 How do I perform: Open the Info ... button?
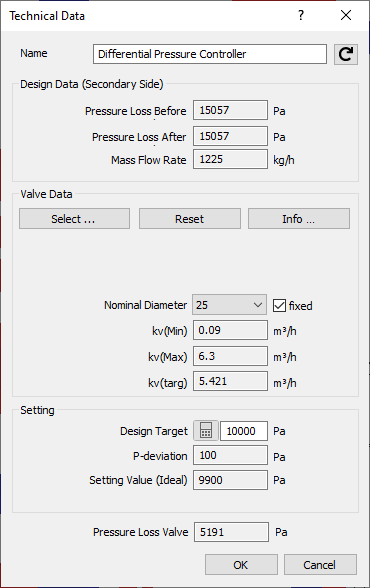pos(299,219)
